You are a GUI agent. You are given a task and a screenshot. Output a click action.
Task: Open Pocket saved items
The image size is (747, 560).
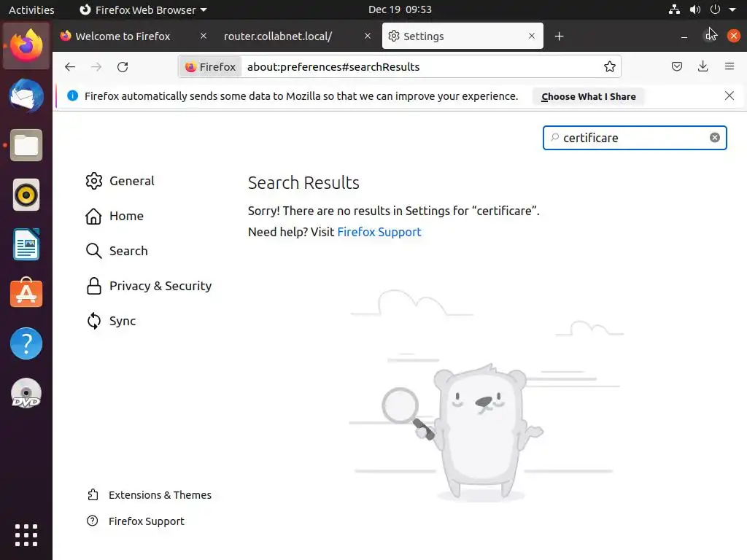676,66
